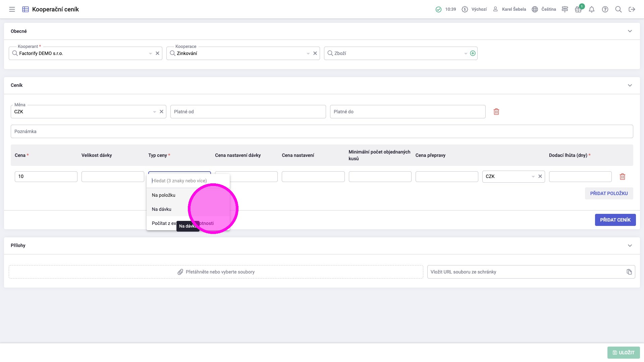Image resolution: width=644 pixels, height=362 pixels.
Task: Delete the price item row trash icon
Action: 623,177
